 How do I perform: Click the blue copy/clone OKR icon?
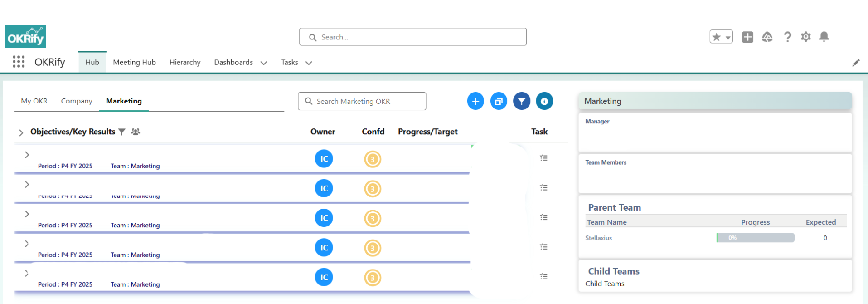coord(499,101)
